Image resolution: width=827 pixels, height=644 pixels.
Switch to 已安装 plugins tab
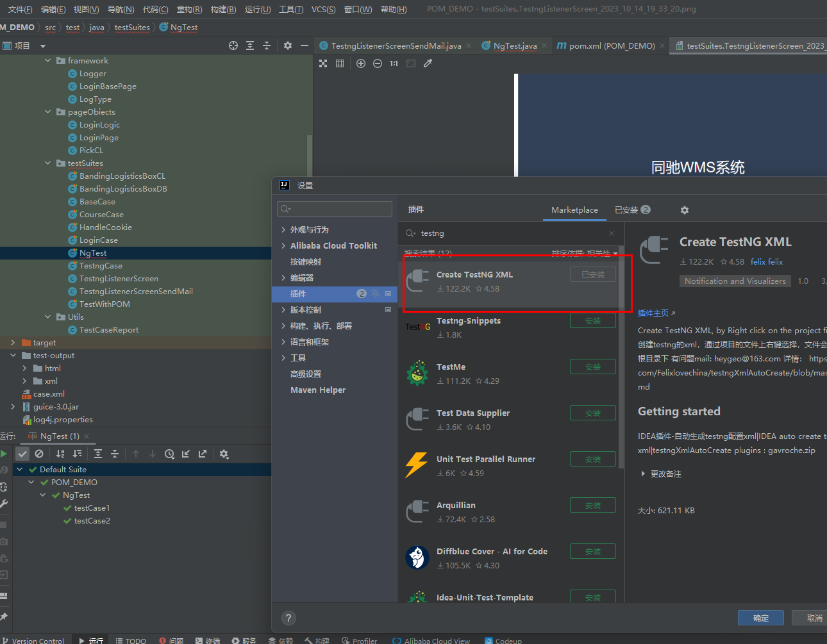pos(633,210)
